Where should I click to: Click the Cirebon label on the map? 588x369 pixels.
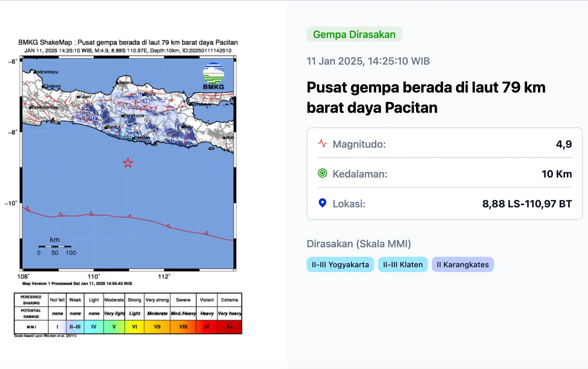tap(52, 86)
